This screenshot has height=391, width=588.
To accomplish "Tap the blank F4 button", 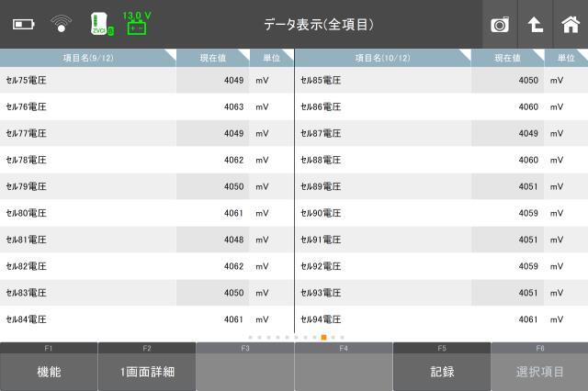I will [x=344, y=366].
